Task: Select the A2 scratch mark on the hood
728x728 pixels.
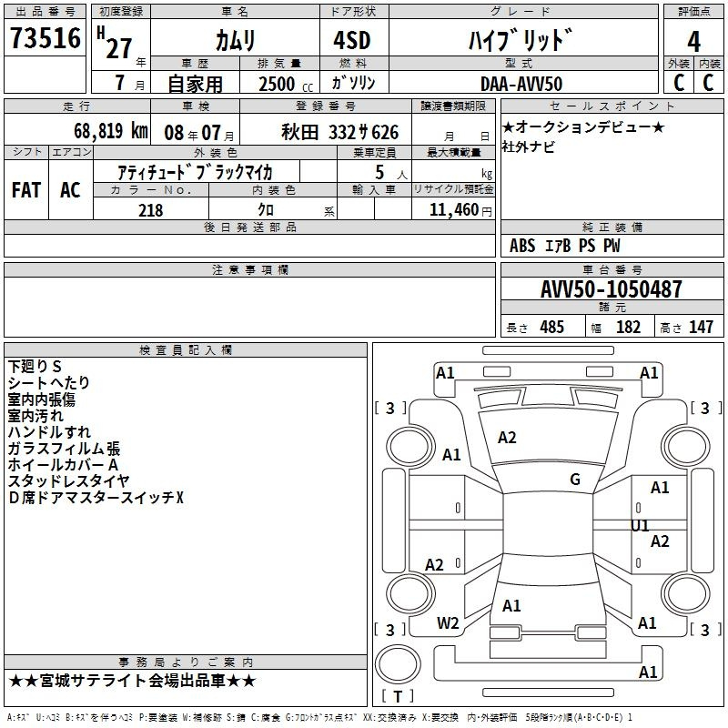Action: [x=507, y=438]
